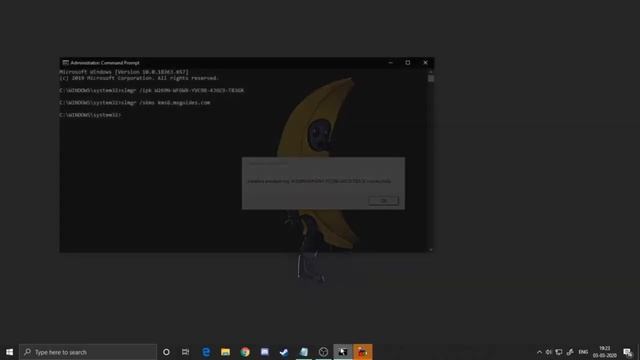Open Cortana from the taskbar circle icon
The image size is (640, 360).
click(166, 352)
